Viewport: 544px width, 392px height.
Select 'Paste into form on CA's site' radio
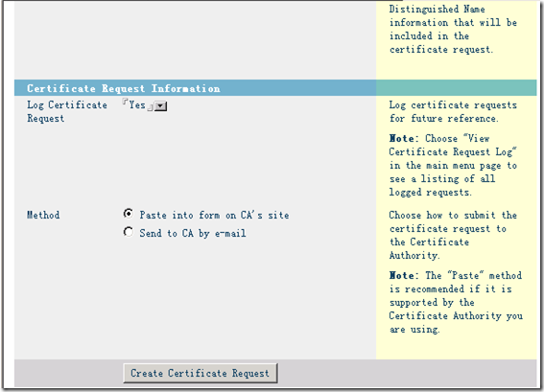[128, 214]
